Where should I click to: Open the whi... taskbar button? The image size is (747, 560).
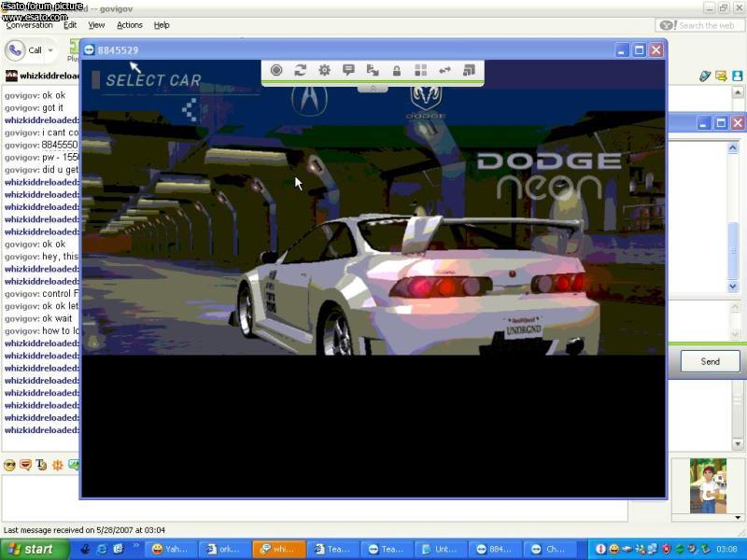pos(278,549)
